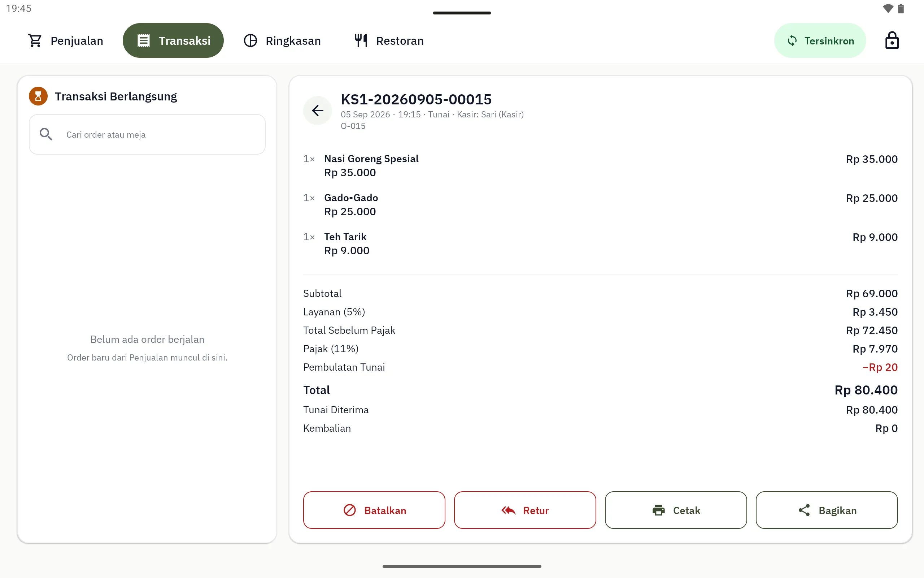
Task: Click the Gado-Gado item
Action: pyautogui.click(x=351, y=198)
